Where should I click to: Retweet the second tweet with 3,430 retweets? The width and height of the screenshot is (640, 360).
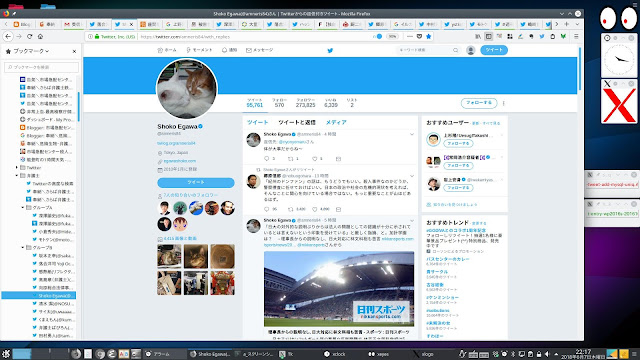[291, 209]
